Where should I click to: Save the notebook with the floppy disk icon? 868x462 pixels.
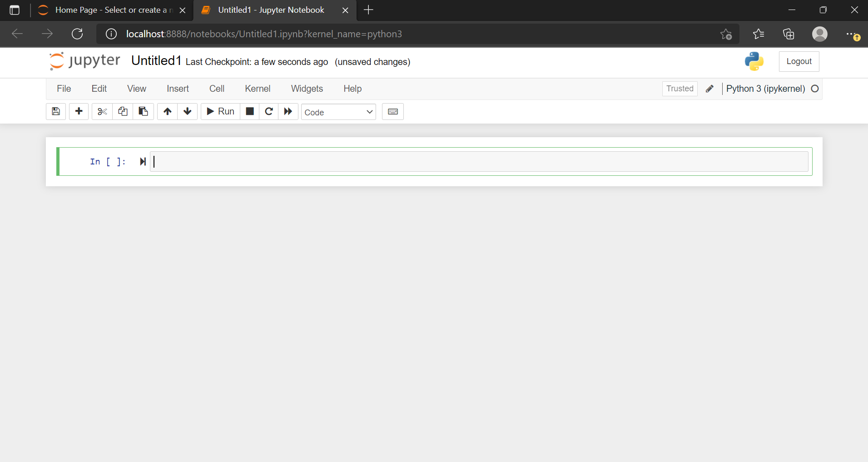[x=56, y=111]
